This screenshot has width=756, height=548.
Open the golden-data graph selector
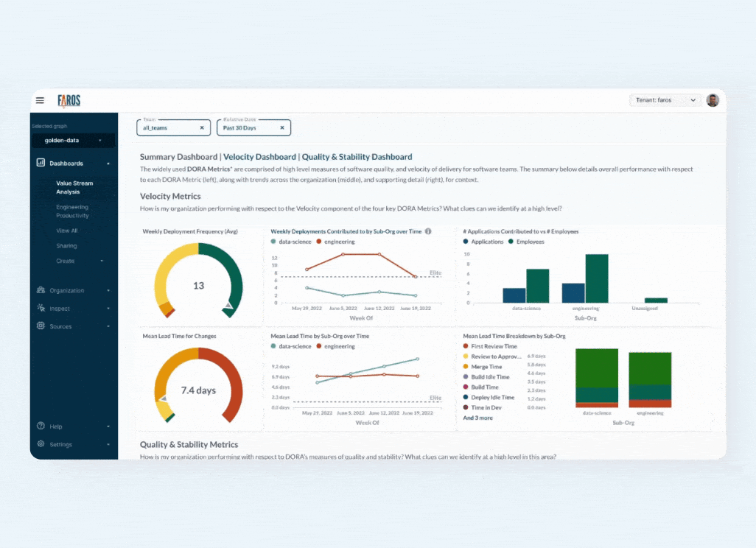[x=72, y=140]
